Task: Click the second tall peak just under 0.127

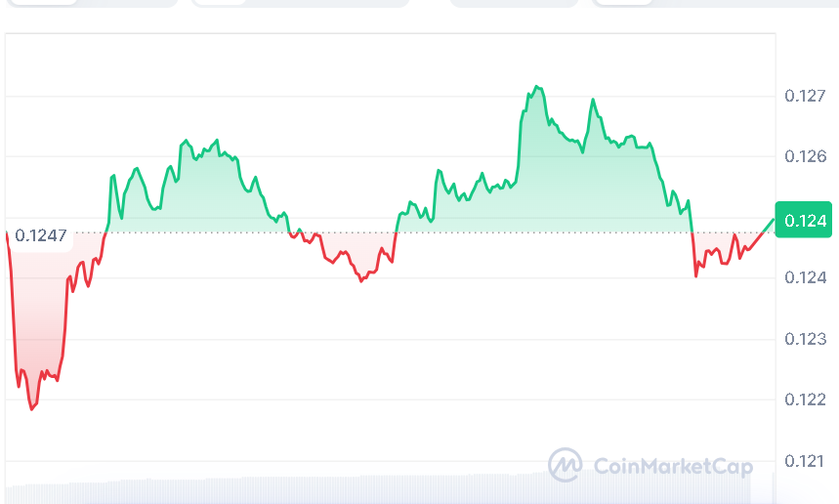Action: 592,100
